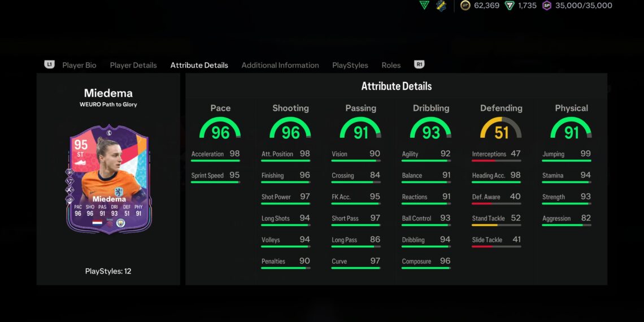Image resolution: width=644 pixels, height=322 pixels.
Task: Click the Manchester City badge on the card
Action: pyautogui.click(x=120, y=223)
